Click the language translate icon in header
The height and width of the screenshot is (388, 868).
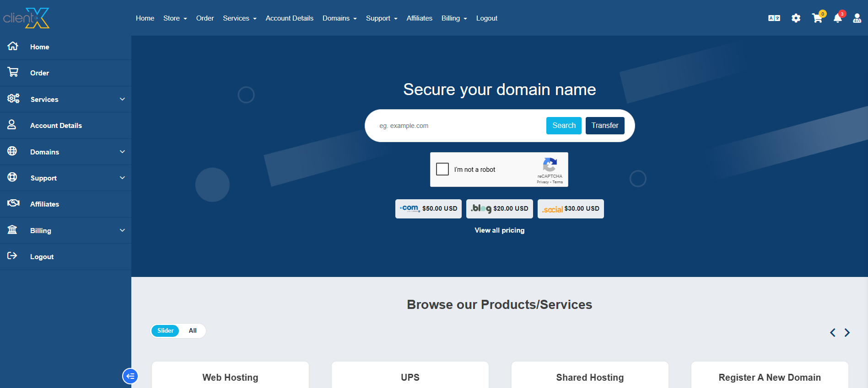(x=774, y=18)
